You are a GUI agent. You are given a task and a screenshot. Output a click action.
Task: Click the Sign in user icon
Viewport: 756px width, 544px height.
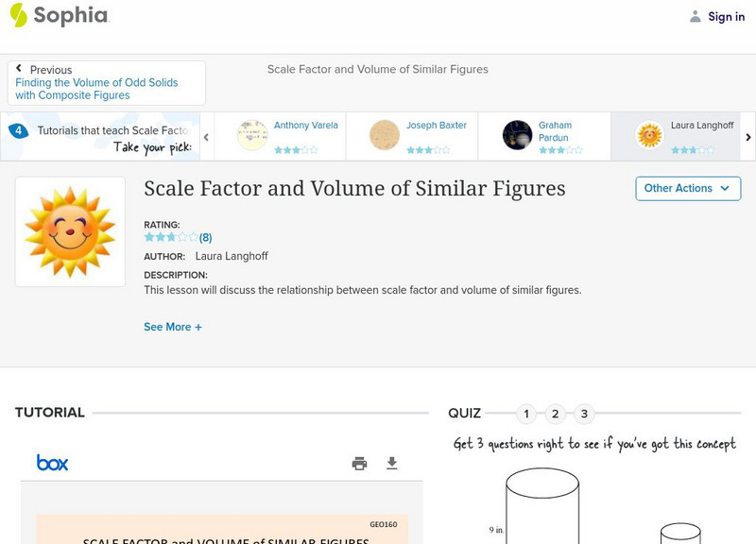coord(696,16)
